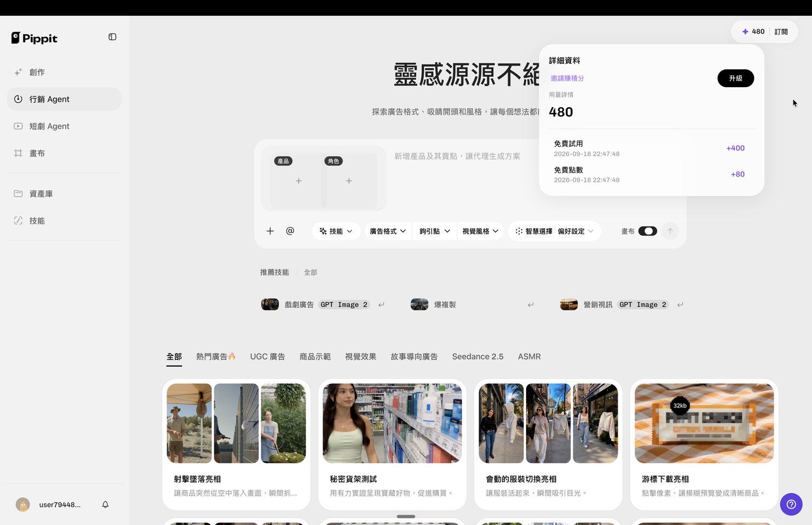Open the help question-mark button

coord(791,504)
